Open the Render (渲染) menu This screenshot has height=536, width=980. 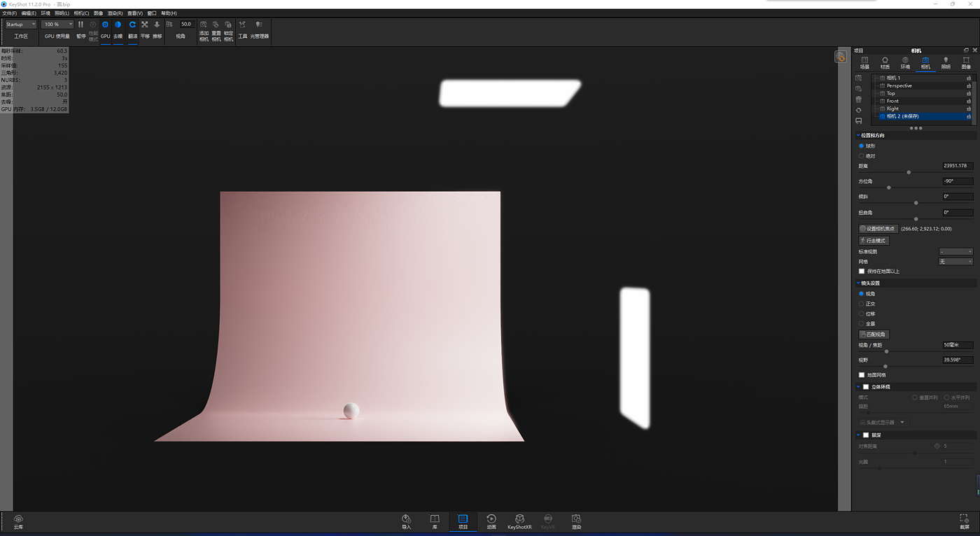tap(115, 13)
